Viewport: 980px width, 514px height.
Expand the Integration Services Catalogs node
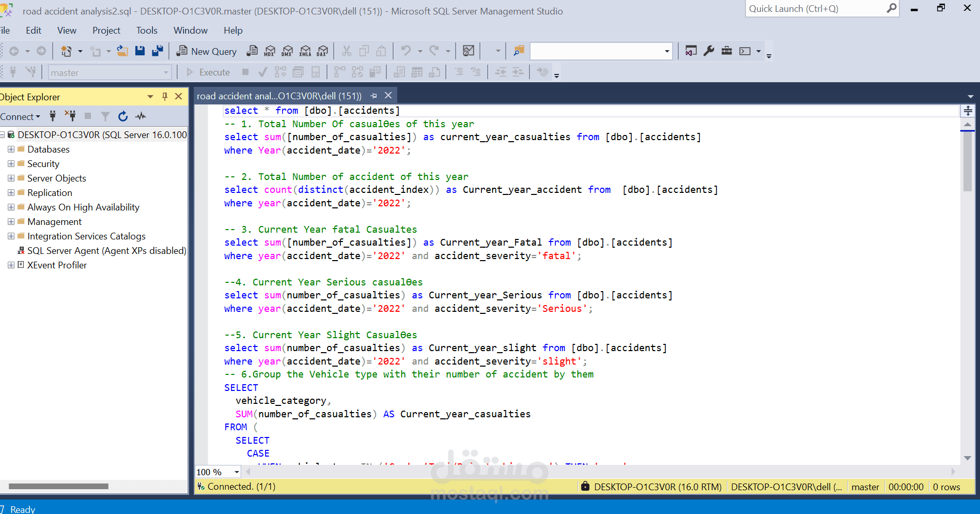(x=11, y=236)
